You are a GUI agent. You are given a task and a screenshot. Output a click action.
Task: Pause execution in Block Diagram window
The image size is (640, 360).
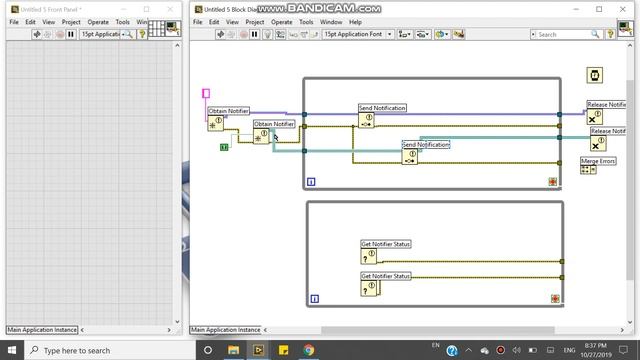tap(254, 34)
